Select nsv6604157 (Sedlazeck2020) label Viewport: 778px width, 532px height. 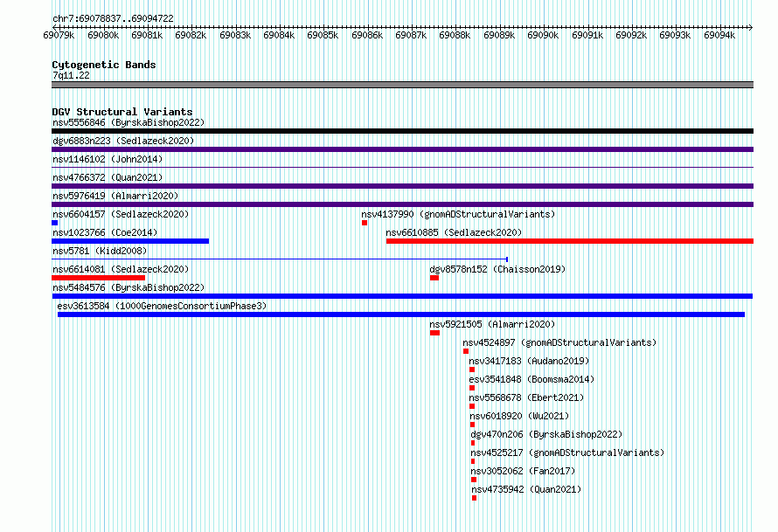[121, 214]
